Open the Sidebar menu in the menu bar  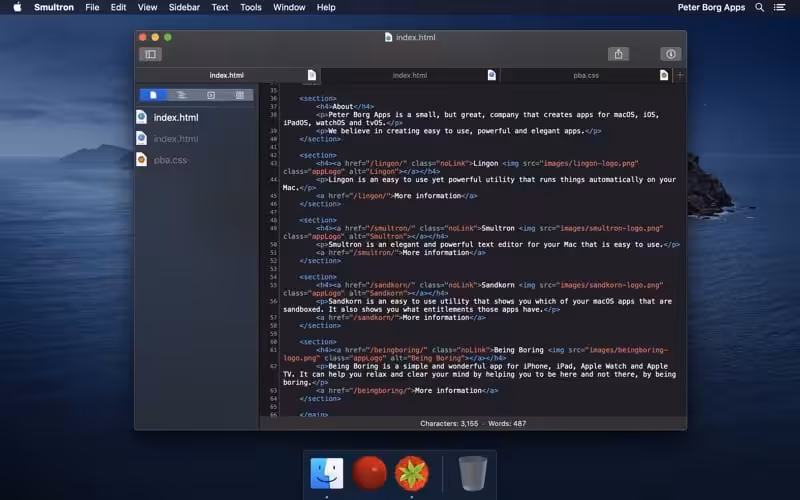[184, 7]
